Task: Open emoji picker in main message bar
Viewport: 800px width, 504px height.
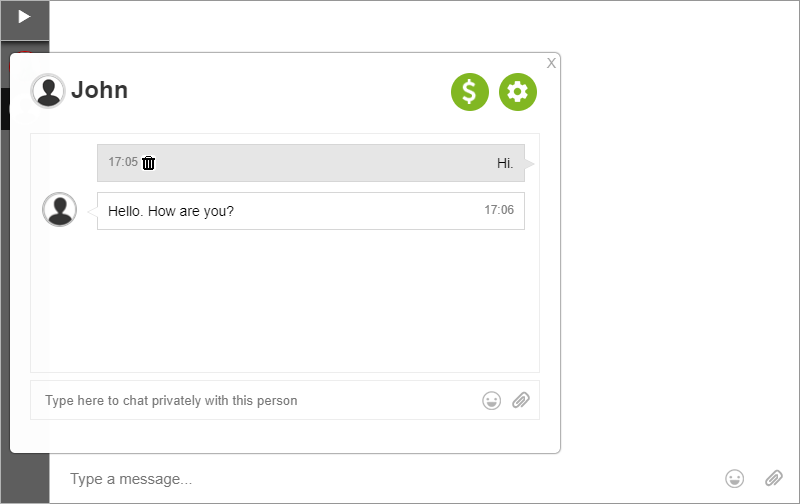Action: [x=735, y=478]
